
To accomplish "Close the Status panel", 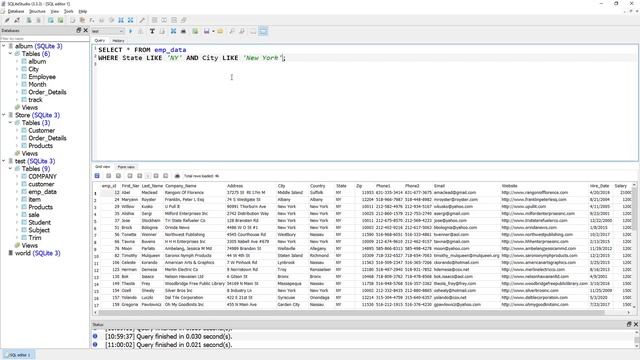I will pyautogui.click(x=636, y=324).
